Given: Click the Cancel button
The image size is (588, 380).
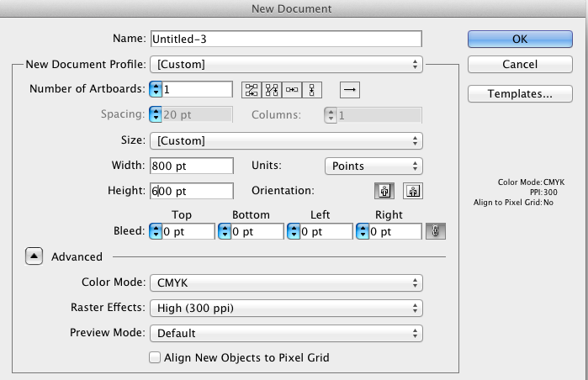Looking at the screenshot, I should tap(519, 64).
